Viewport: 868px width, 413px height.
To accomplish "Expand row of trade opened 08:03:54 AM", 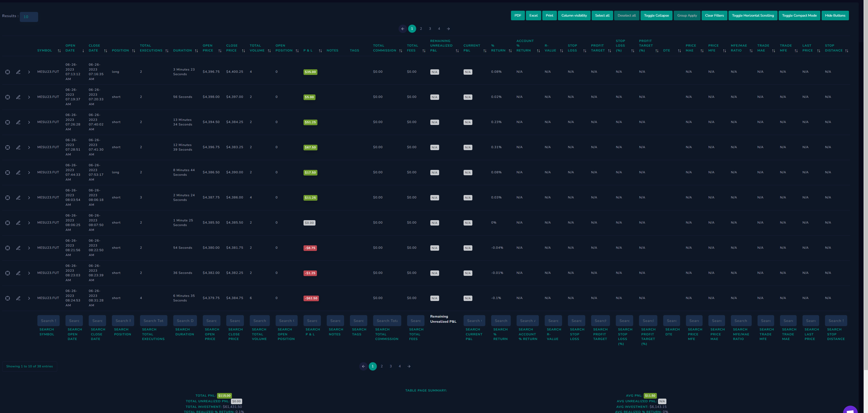I will [29, 197].
